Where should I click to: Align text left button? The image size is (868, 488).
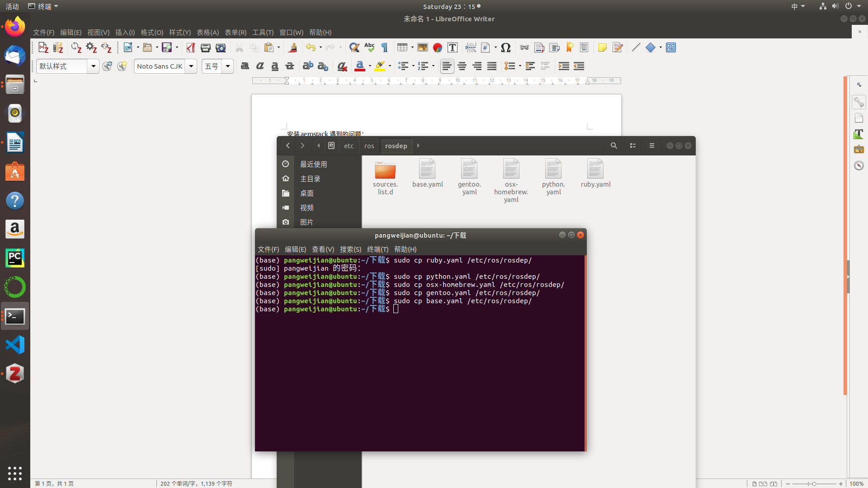[x=447, y=66]
